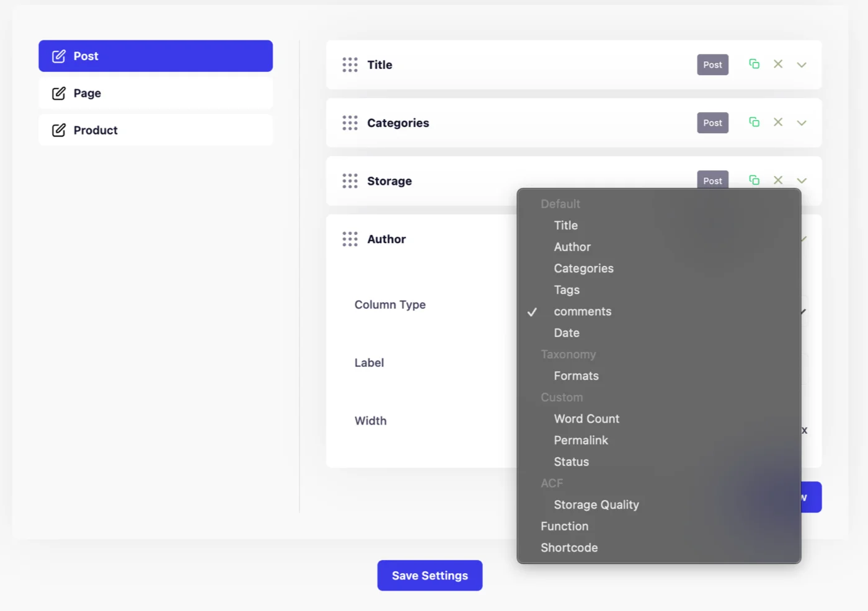Click the pencil icon next to Page
The image size is (868, 611).
58,93
